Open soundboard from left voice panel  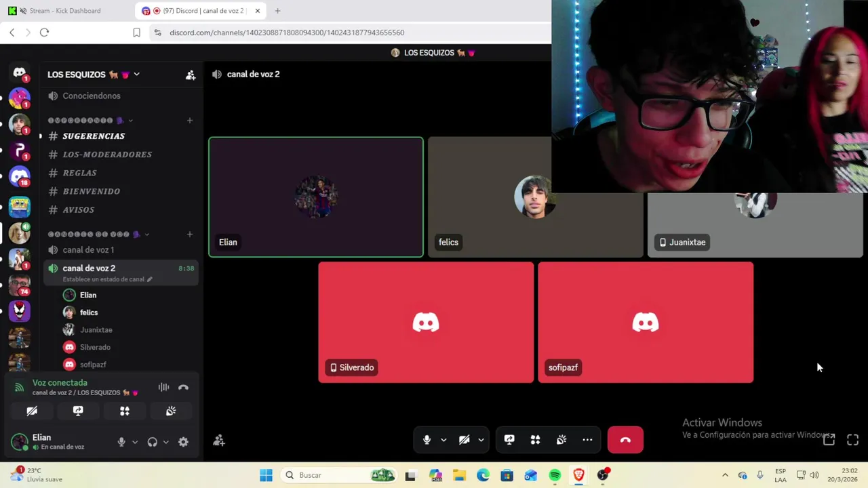coord(171,411)
